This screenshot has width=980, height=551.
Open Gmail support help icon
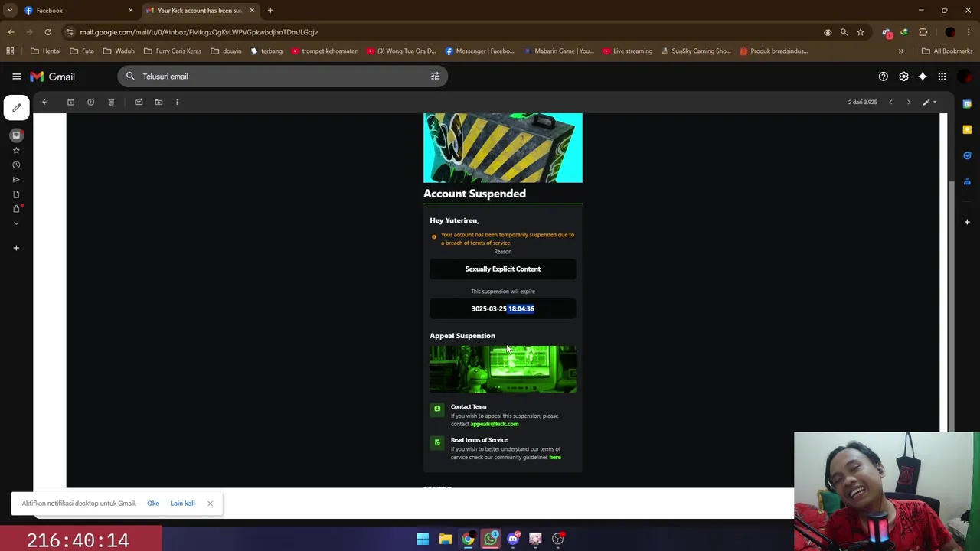[x=884, y=77]
